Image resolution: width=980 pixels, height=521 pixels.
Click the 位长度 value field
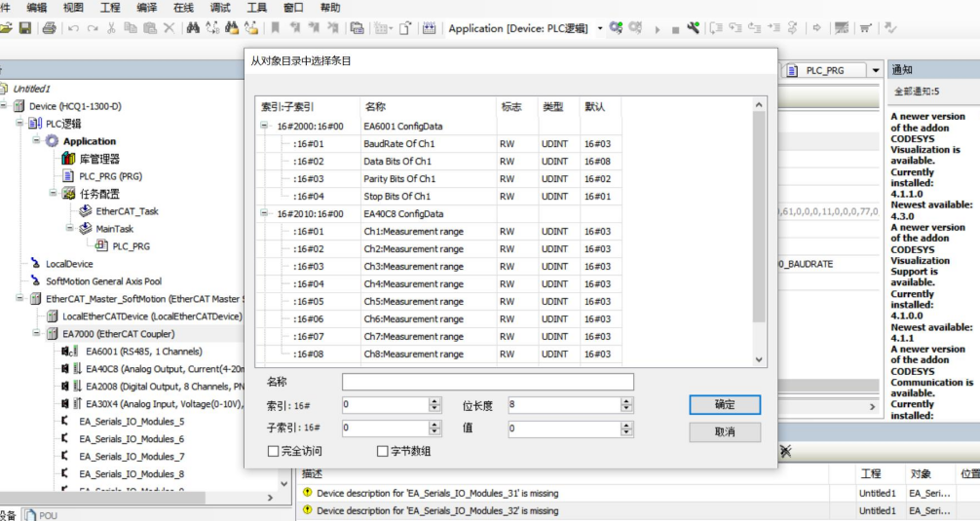pyautogui.click(x=565, y=405)
